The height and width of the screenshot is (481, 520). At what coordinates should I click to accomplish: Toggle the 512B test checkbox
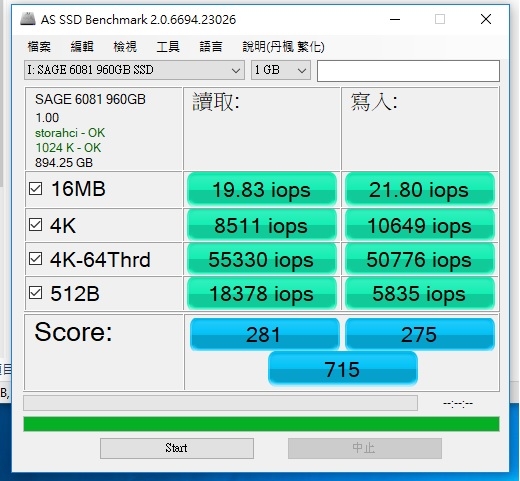(35, 293)
